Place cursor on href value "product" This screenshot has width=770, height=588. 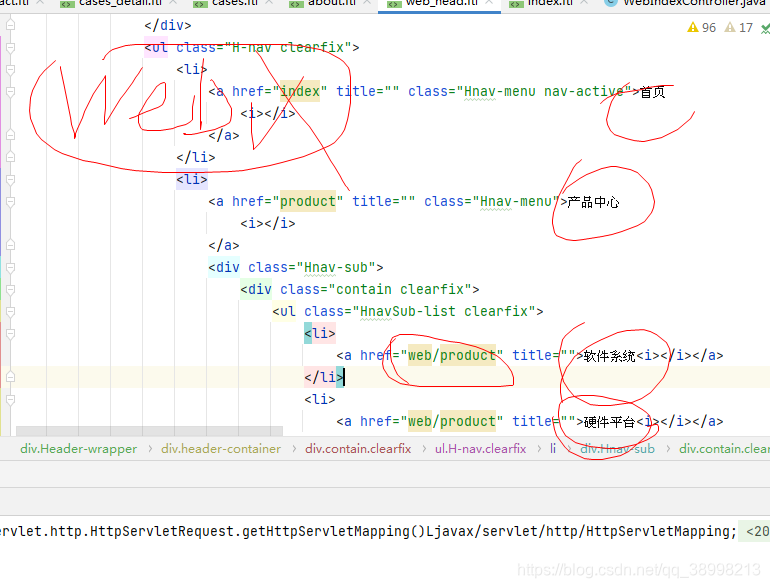(x=308, y=201)
